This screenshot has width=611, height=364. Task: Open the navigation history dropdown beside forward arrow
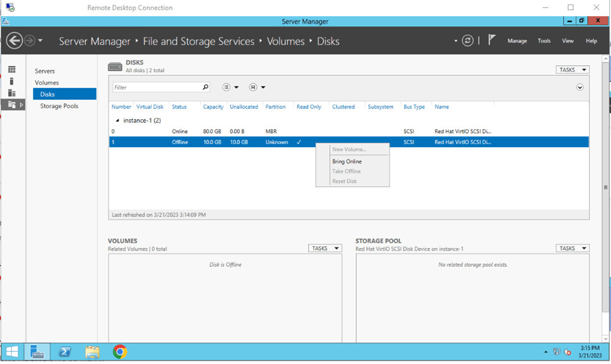[40, 41]
